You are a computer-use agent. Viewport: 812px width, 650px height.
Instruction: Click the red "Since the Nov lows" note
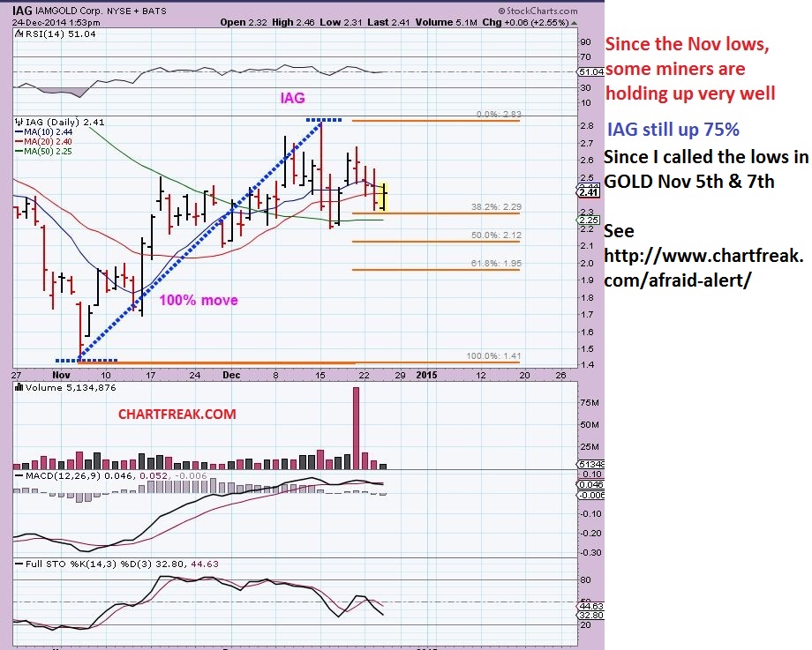pos(690,69)
